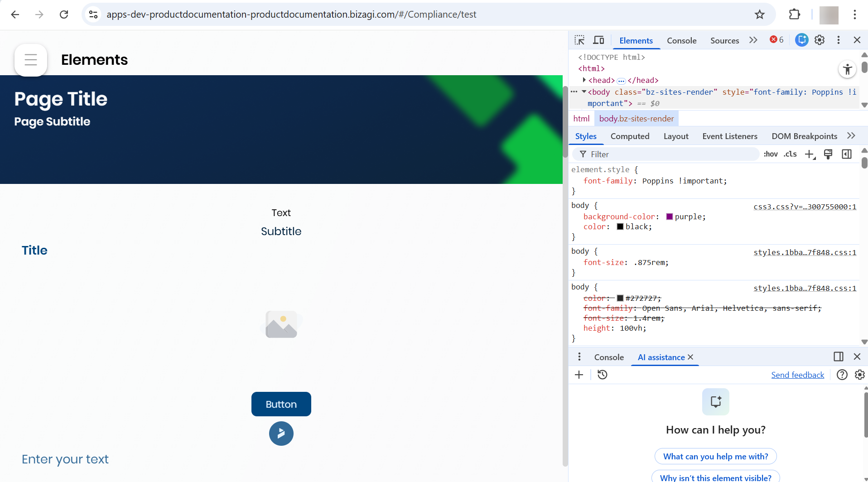Toggle the device toolbar emulation icon

(x=598, y=40)
